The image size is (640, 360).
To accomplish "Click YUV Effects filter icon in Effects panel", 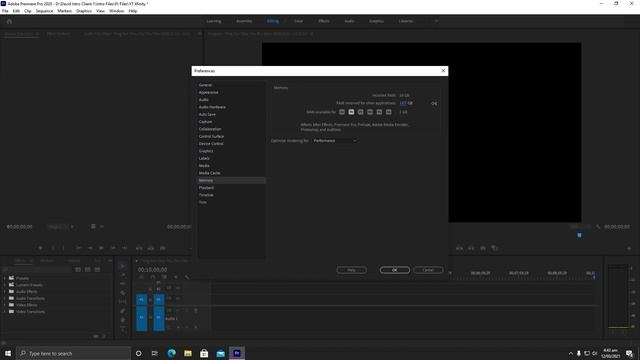I will coord(97,269).
